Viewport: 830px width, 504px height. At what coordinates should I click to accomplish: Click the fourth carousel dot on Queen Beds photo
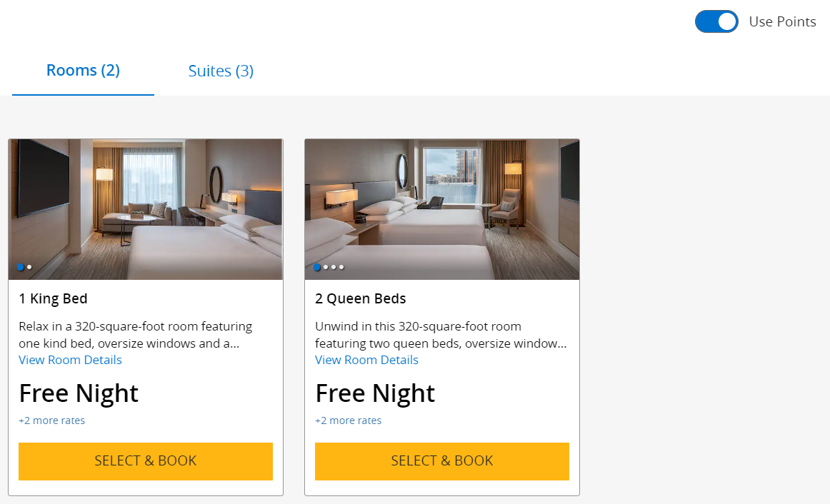point(341,267)
